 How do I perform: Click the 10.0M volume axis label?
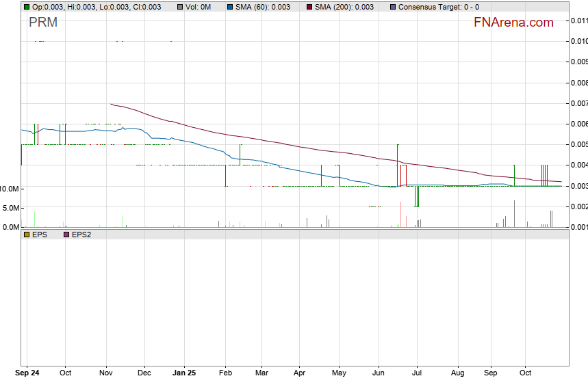[10, 189]
